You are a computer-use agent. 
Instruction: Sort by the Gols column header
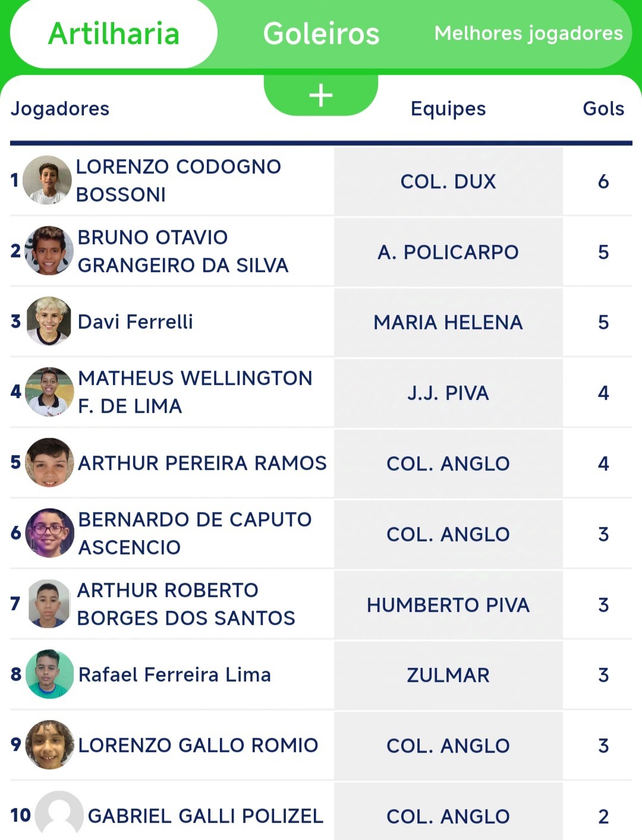[603, 109]
